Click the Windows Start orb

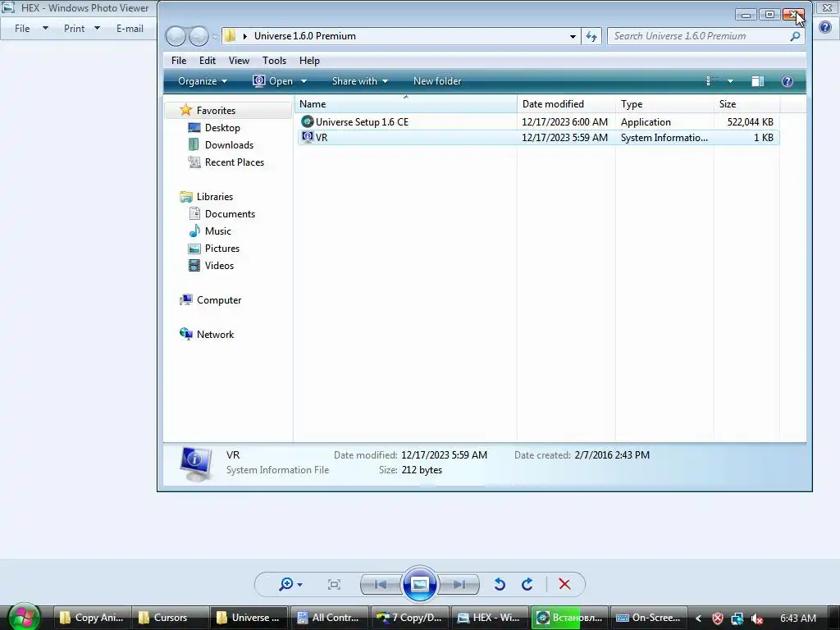pyautogui.click(x=24, y=617)
